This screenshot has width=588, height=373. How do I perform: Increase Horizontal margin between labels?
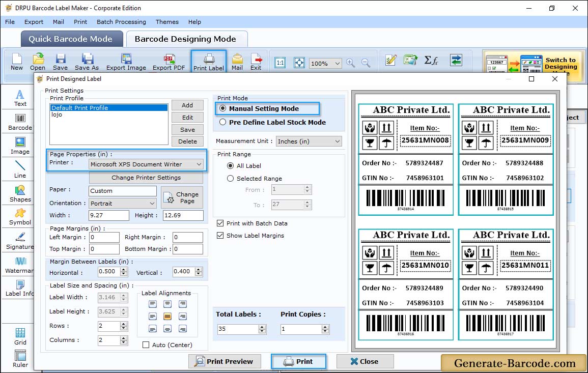(x=124, y=269)
